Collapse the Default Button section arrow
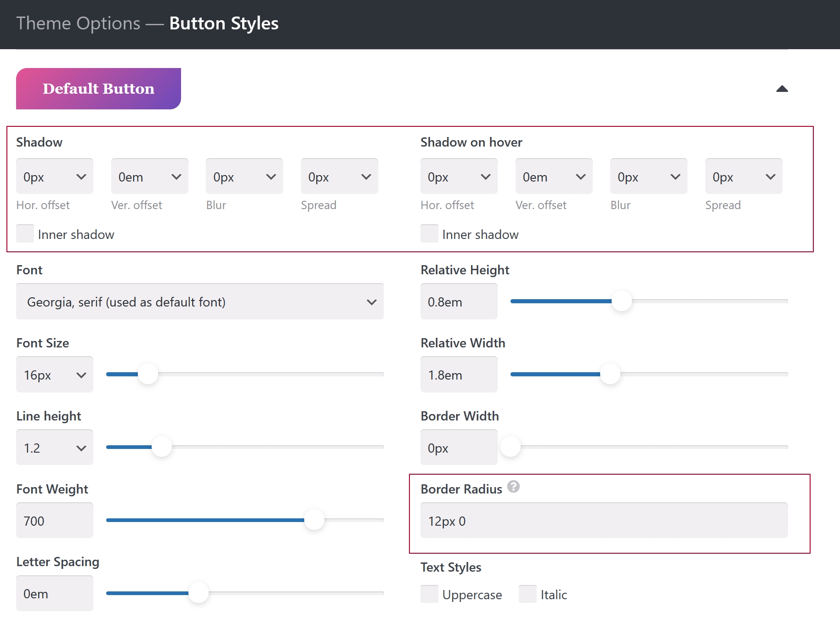The width and height of the screenshot is (840, 630). coord(782,89)
